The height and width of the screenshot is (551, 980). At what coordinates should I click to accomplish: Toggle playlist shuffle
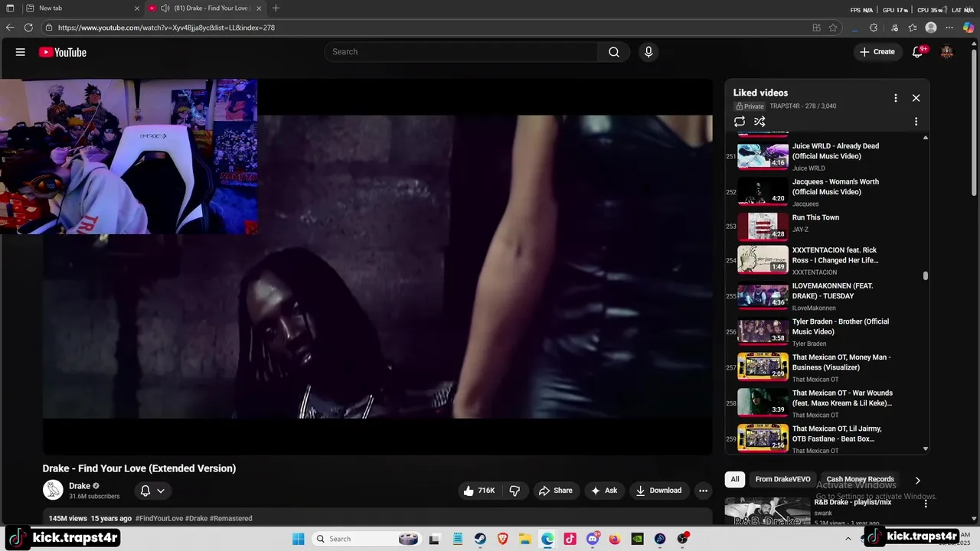(x=759, y=122)
